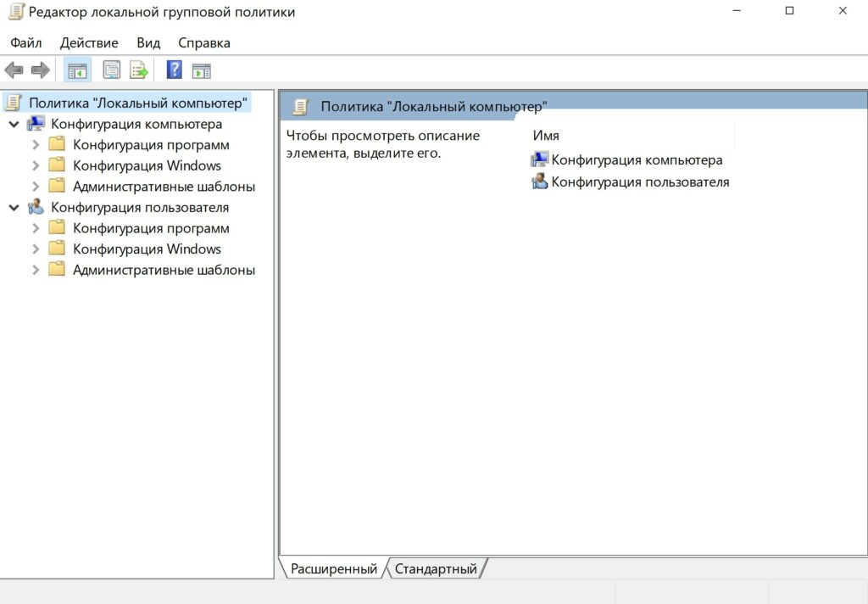Screen dimensions: 868x604
Task: Click folder icon of user's Конфигурация программ
Action: tap(57, 227)
